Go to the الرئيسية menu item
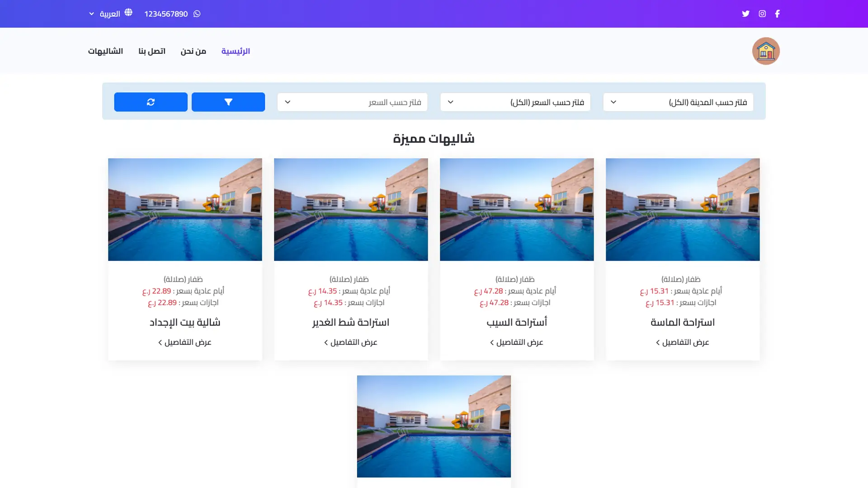Screen dimensions: 868x488 tap(236, 51)
